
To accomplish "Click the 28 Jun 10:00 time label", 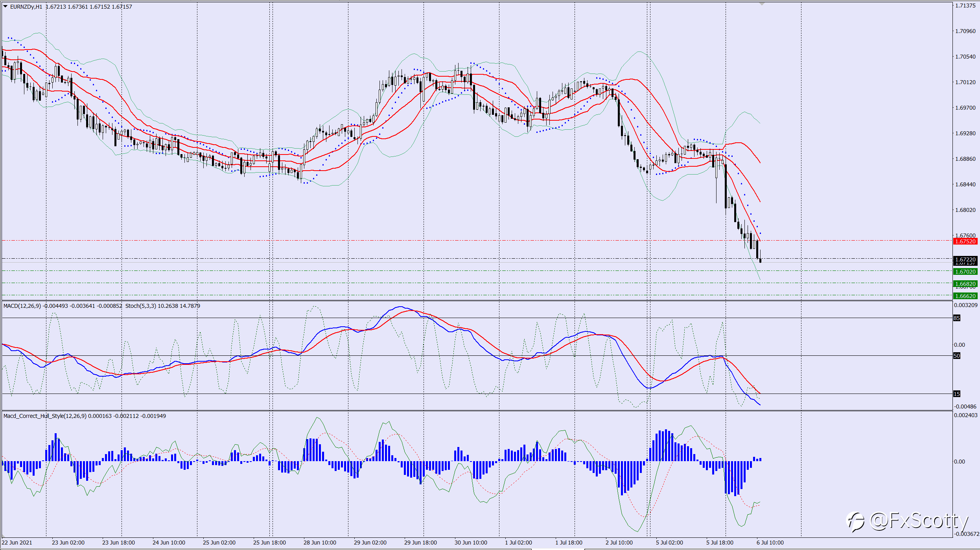I will [x=320, y=543].
